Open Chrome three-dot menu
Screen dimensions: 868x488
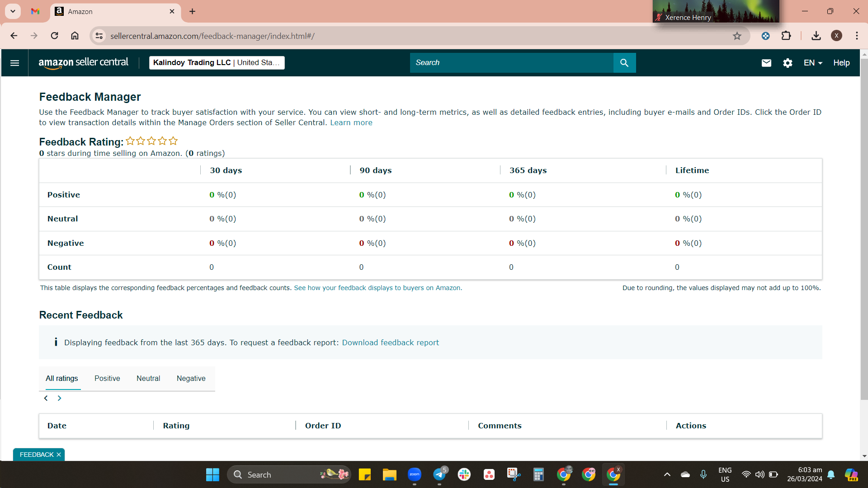tap(857, 36)
